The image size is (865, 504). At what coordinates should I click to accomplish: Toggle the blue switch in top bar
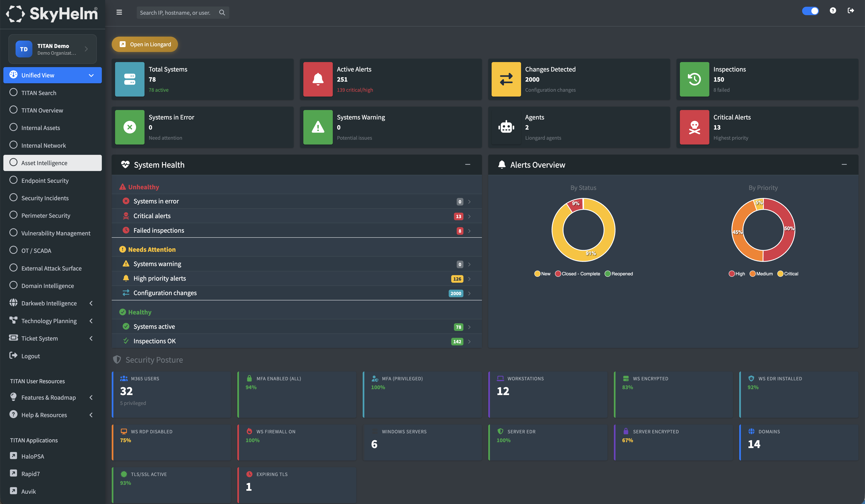pos(810,11)
